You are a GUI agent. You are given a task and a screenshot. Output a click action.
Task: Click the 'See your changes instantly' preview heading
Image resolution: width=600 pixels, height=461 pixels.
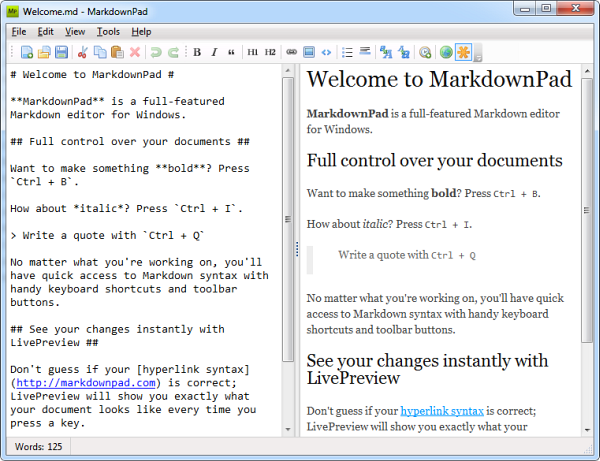coord(427,369)
